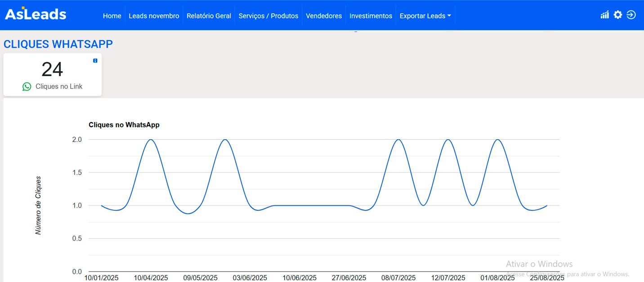This screenshot has width=644, height=282.
Task: Navigate to Serviços / Produtos
Action: click(x=268, y=16)
